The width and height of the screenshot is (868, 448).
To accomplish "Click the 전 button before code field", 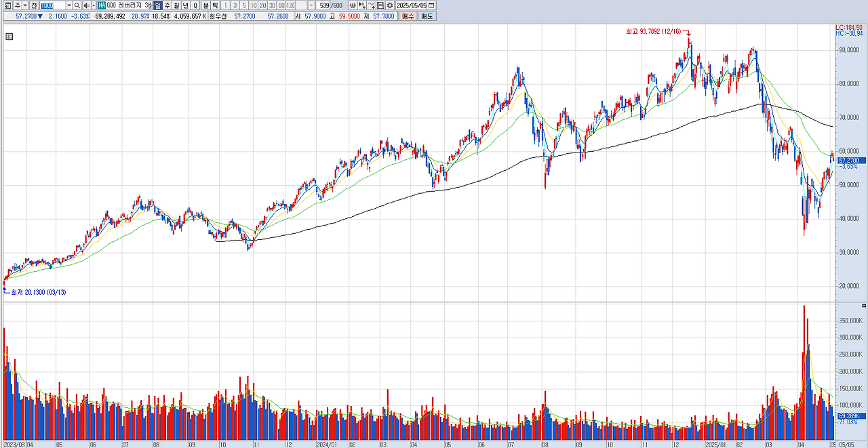I will coord(33,5).
